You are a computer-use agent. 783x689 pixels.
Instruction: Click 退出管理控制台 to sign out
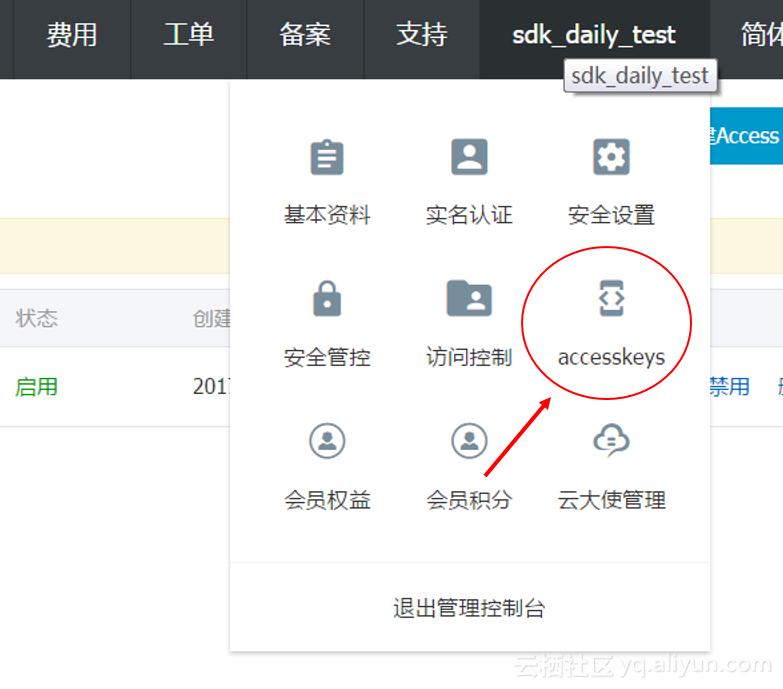point(469,608)
